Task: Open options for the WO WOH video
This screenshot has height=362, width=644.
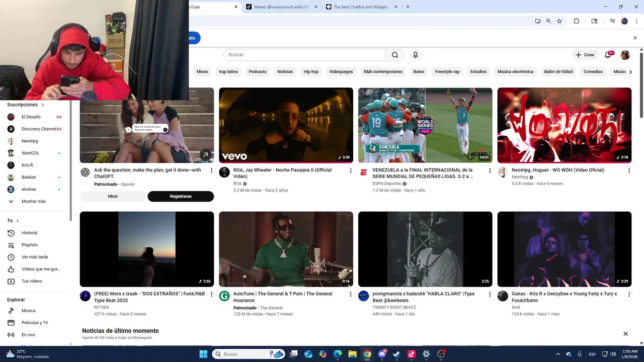Action: click(x=629, y=170)
